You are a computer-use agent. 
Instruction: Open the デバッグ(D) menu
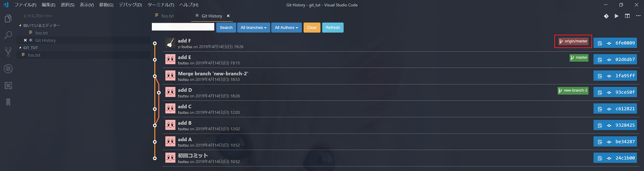tap(130, 5)
